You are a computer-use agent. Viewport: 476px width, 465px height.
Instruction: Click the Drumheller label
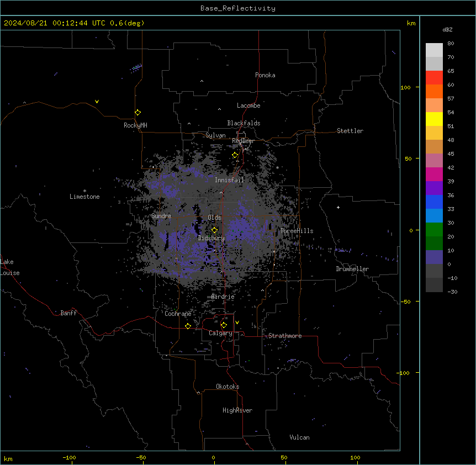352,269
